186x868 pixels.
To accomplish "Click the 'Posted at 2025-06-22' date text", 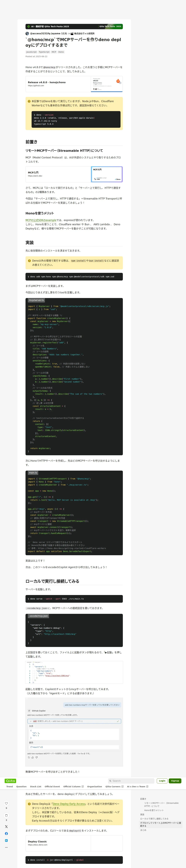I will tap(37, 57).
